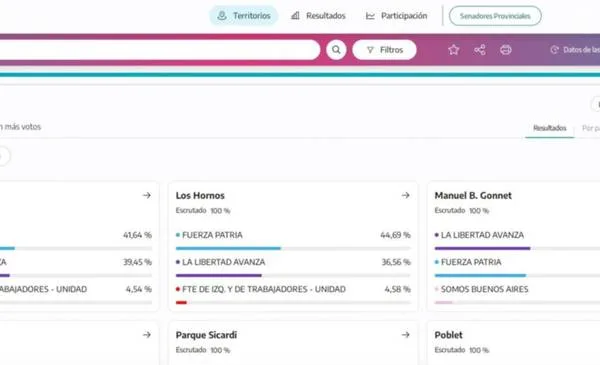The height and width of the screenshot is (365, 600).
Task: Click the 41,64 % value
Action: click(137, 235)
